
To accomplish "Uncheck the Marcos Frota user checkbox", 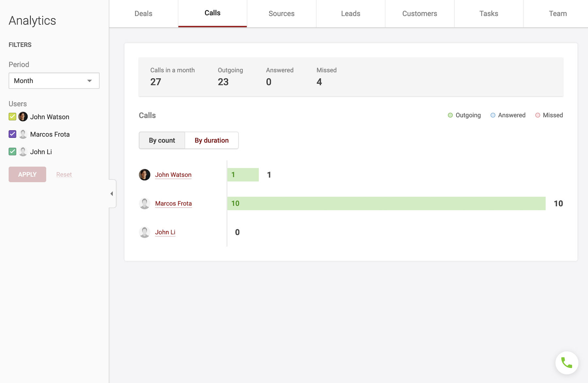I will click(x=12, y=134).
